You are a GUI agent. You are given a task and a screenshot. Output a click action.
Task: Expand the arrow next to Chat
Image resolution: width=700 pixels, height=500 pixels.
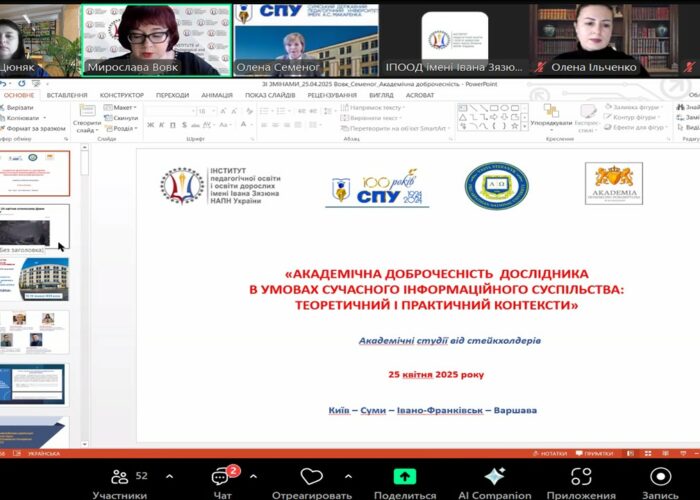253,477
